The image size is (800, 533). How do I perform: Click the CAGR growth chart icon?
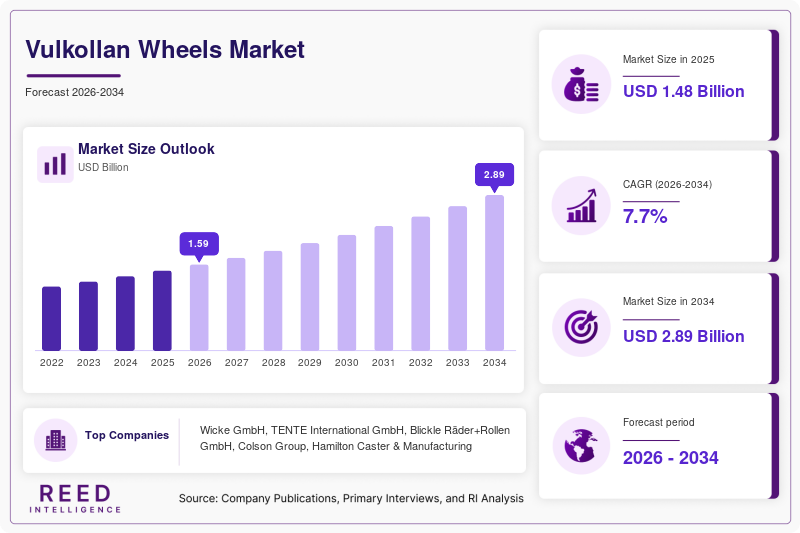click(x=581, y=206)
